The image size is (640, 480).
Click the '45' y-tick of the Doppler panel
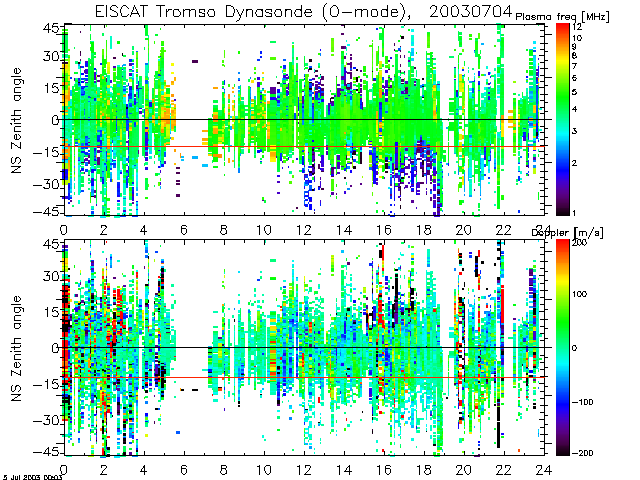(51, 244)
